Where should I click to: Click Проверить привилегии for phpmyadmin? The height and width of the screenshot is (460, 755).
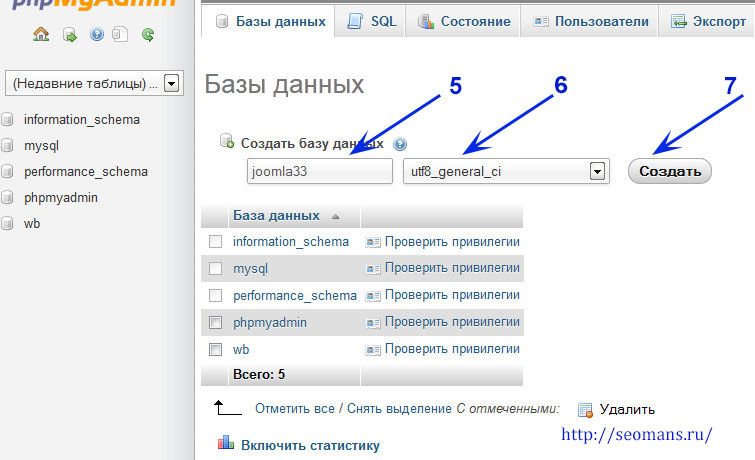coord(452,321)
